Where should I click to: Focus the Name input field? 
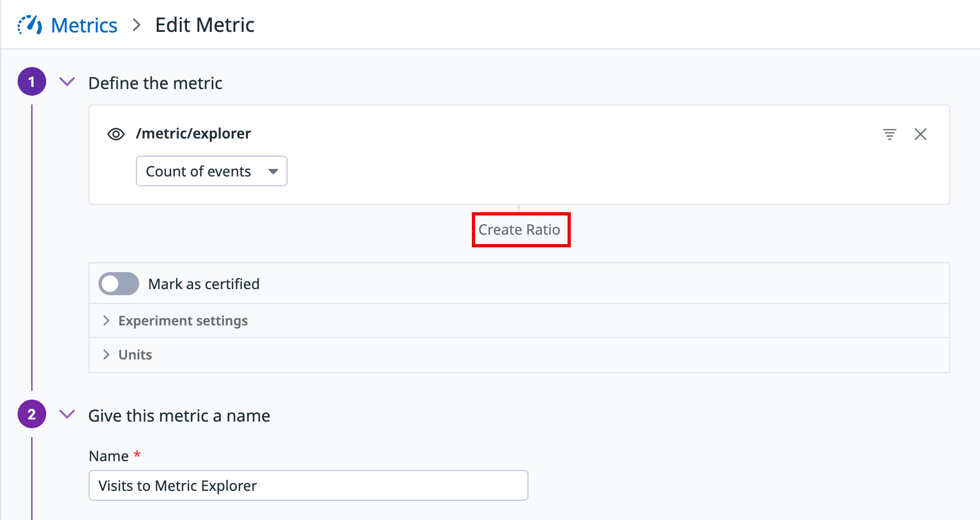pos(308,485)
